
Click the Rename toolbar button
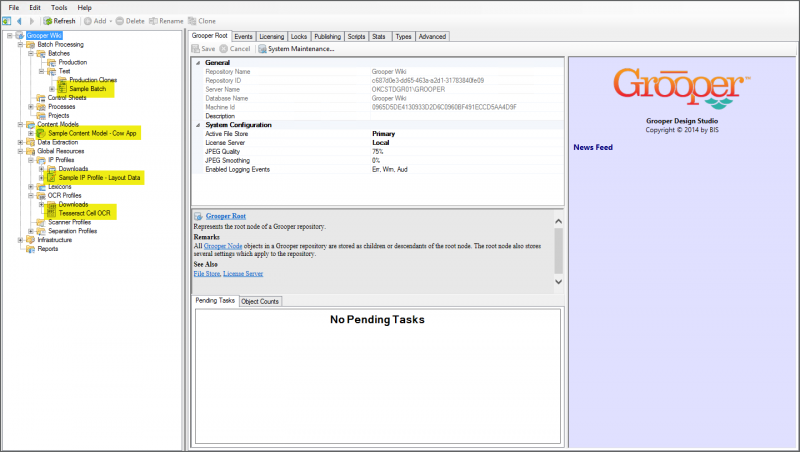(166, 21)
